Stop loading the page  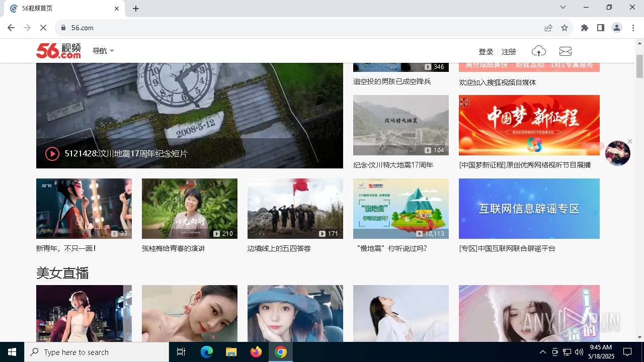click(43, 28)
